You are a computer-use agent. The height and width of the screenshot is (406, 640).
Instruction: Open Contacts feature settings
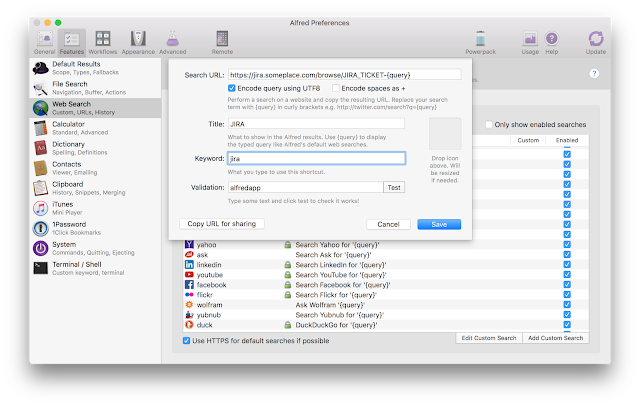click(96, 168)
